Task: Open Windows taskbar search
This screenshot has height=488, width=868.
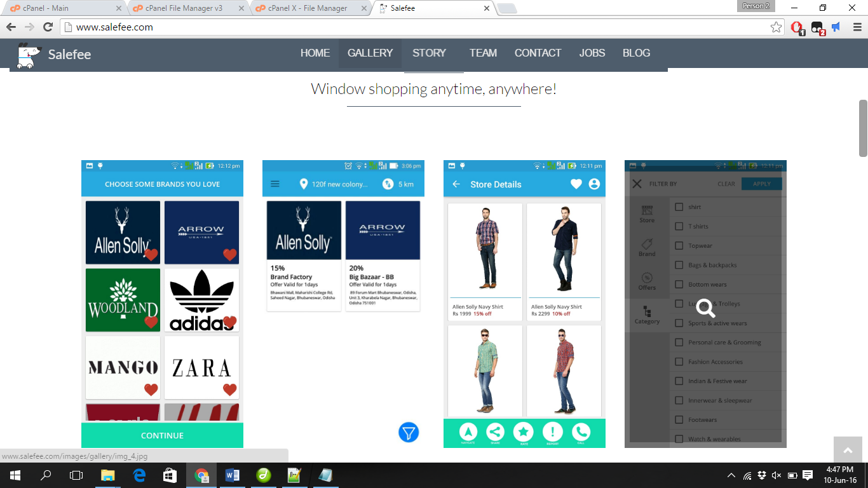Action: [x=46, y=475]
